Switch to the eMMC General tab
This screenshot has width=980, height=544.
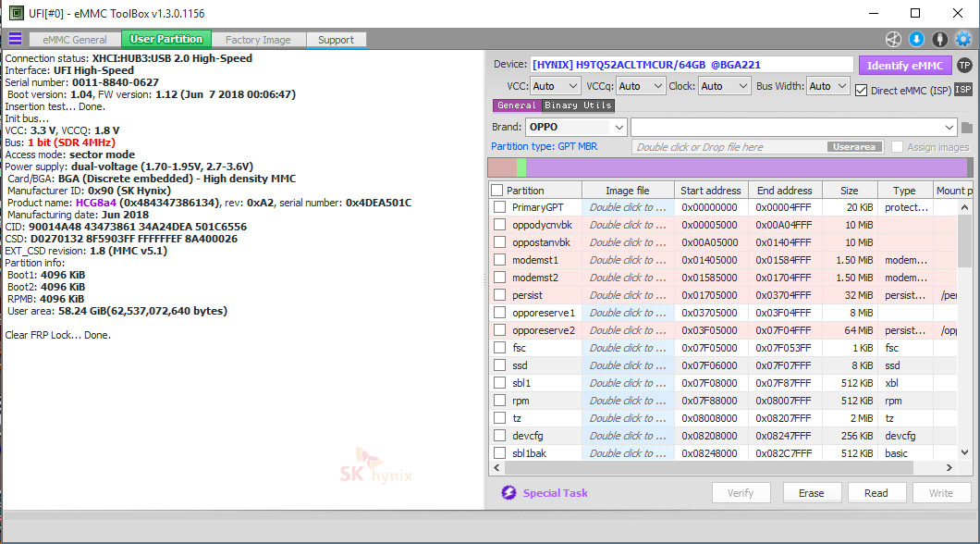[x=74, y=40]
